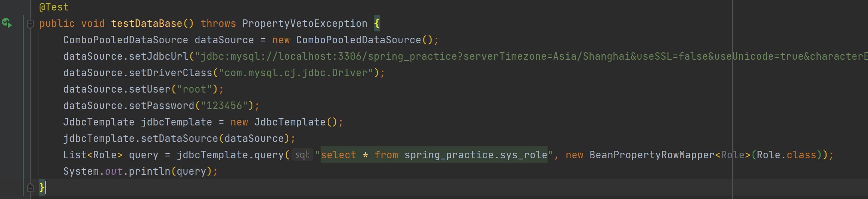
Task: Click the @Test annotation
Action: click(x=54, y=7)
